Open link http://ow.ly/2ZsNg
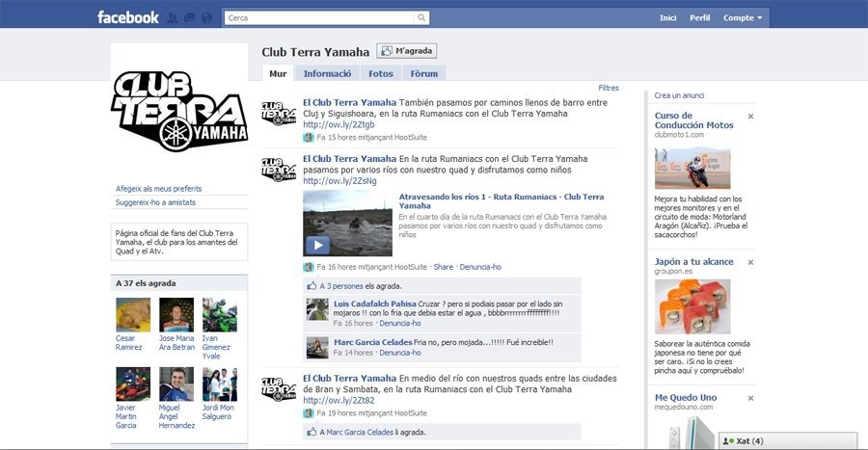 (339, 181)
